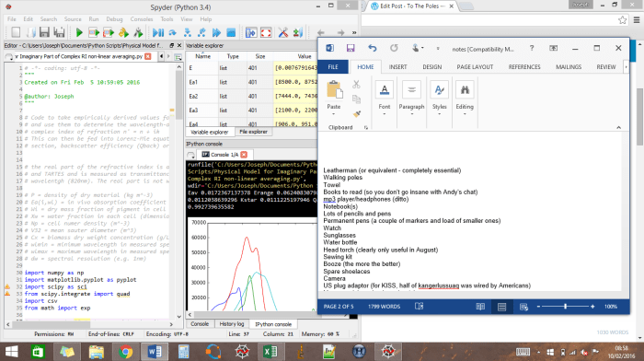Click zoom in plus on Word zoom slider
The width and height of the screenshot is (644, 361).
pos(592,307)
